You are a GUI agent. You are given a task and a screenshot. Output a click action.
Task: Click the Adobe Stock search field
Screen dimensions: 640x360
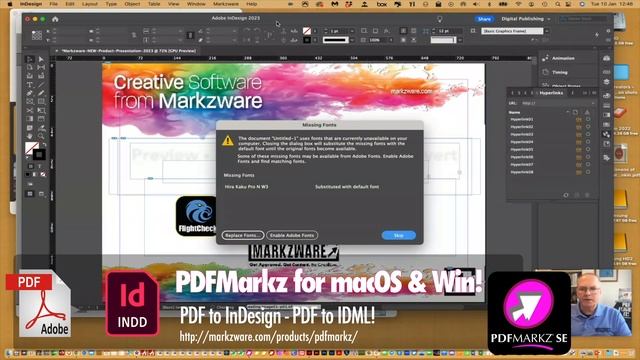584,19
